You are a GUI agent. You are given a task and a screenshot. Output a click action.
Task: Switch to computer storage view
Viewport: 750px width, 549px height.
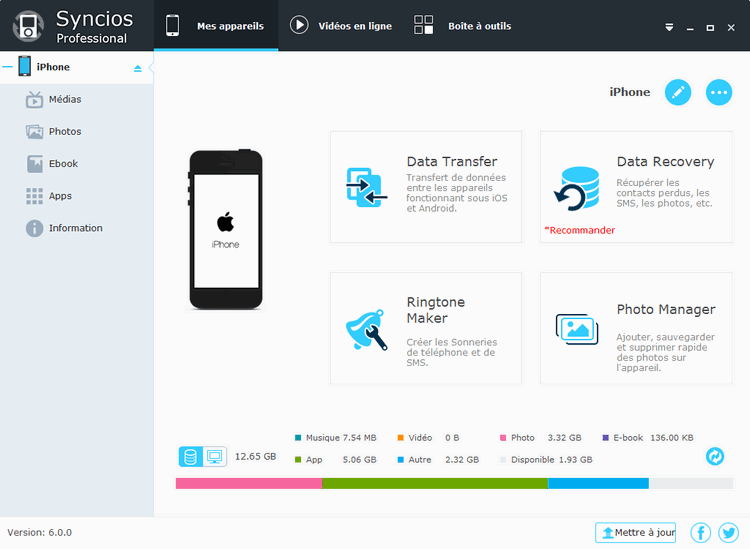coord(215,457)
